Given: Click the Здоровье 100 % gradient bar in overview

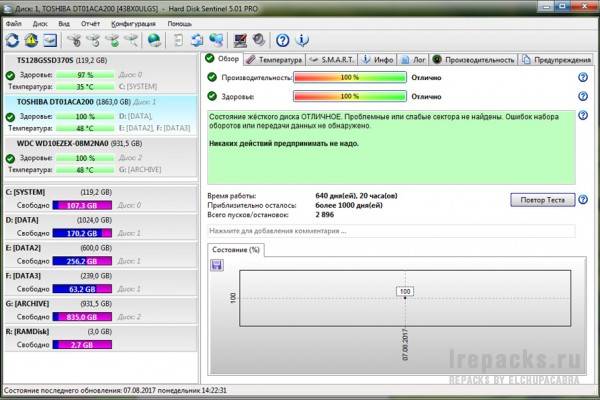Looking at the screenshot, I should point(350,96).
